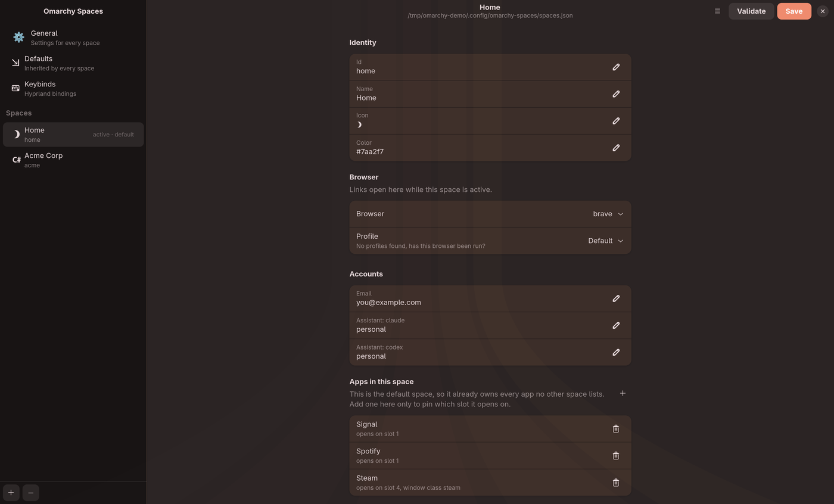This screenshot has width=834, height=504.
Task: Select the Home space in sidebar
Action: [x=73, y=135]
